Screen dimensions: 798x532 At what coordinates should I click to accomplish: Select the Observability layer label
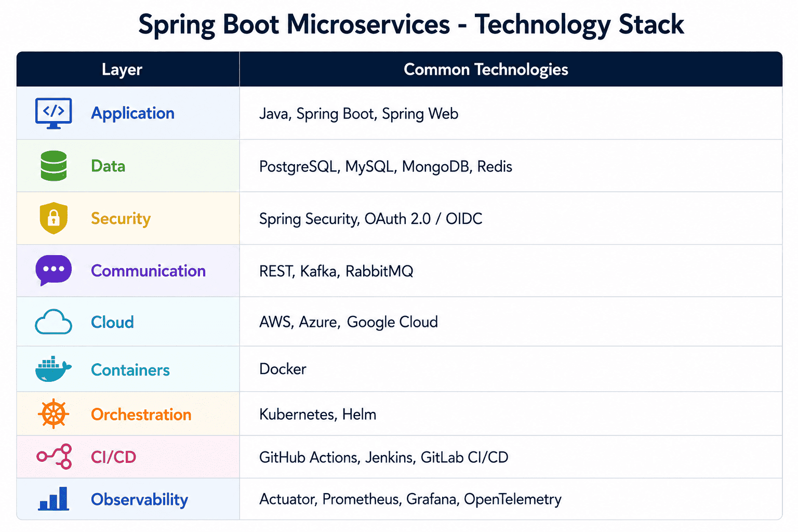click(x=139, y=500)
